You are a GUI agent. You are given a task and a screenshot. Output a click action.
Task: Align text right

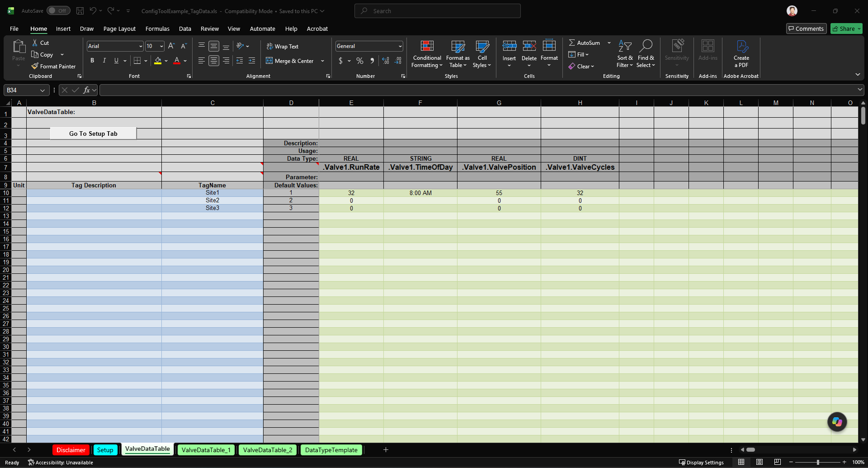coord(226,61)
